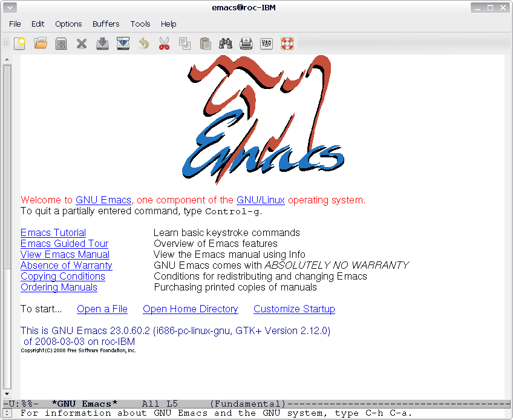Open an existing file via folder icon
Viewport: 513px width, 420px height.
tap(41, 43)
